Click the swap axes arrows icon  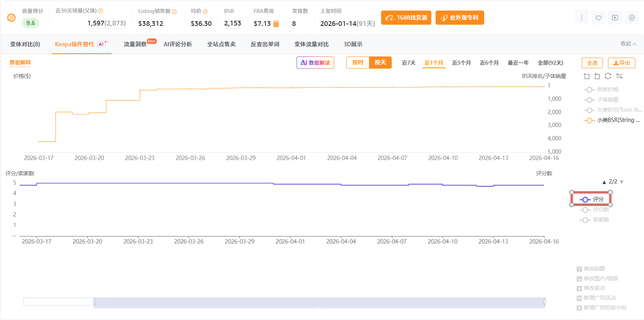619,76
